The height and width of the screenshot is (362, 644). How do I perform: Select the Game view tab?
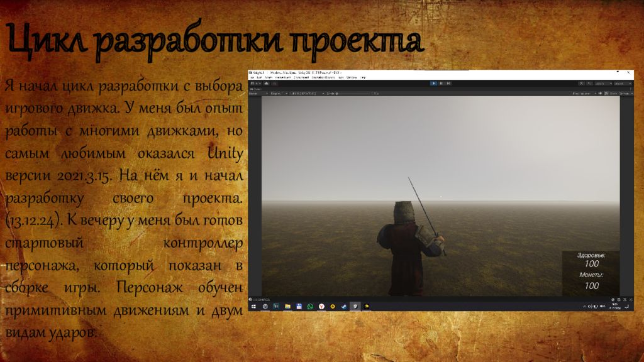[x=257, y=89]
